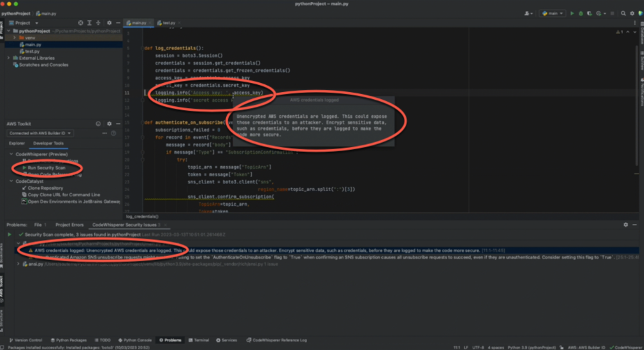Image resolution: width=644 pixels, height=350 pixels.
Task: Expand External Libraries node
Action: [x=9, y=58]
